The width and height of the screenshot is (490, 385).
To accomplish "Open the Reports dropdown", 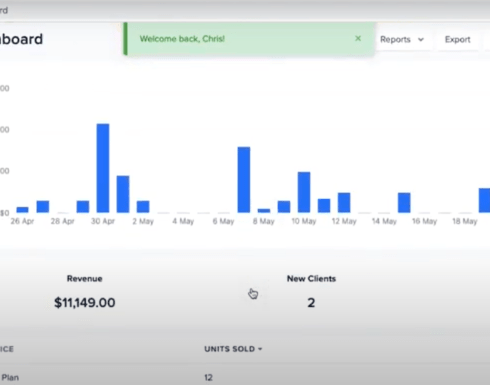I will pyautogui.click(x=402, y=39).
